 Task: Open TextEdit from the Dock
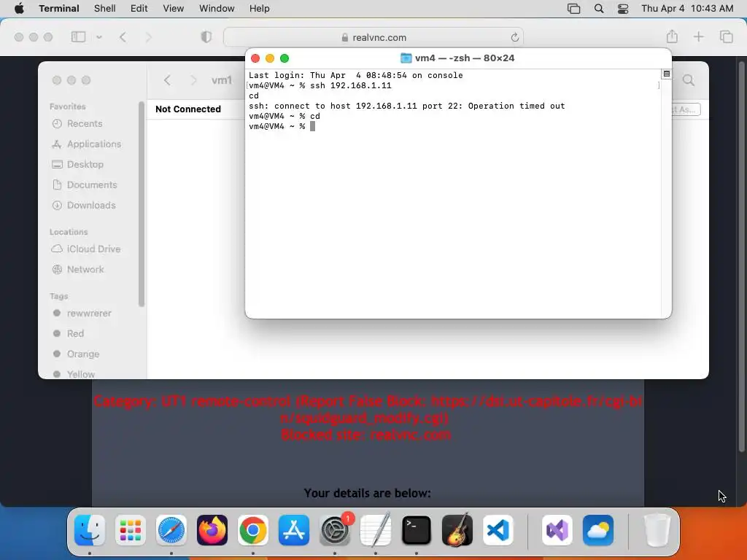pyautogui.click(x=376, y=530)
